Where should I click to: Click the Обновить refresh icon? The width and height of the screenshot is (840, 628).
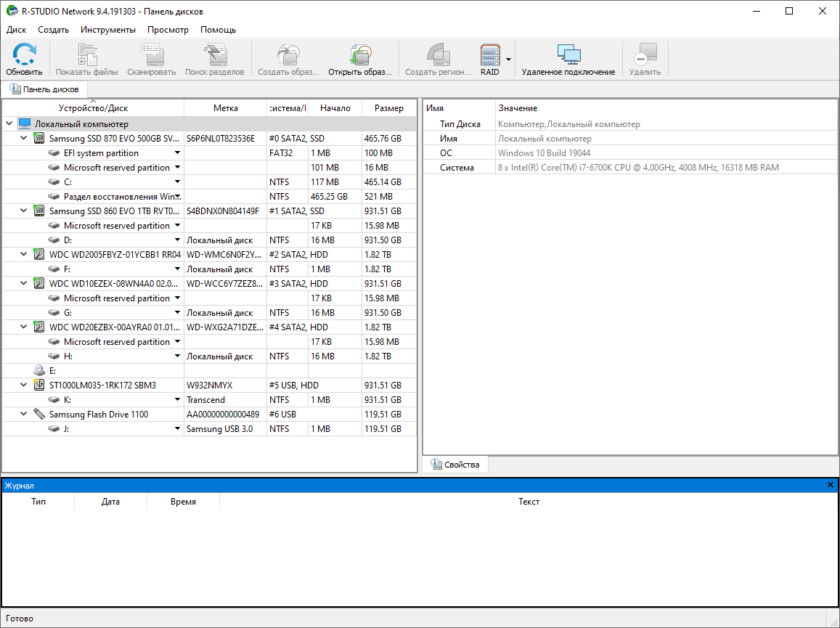(24, 55)
